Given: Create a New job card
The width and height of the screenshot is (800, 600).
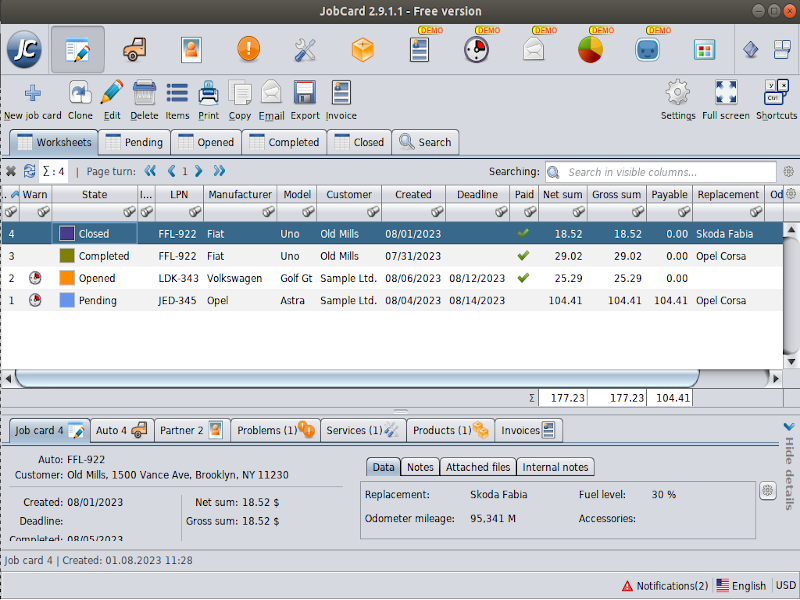Looking at the screenshot, I should pyautogui.click(x=33, y=101).
